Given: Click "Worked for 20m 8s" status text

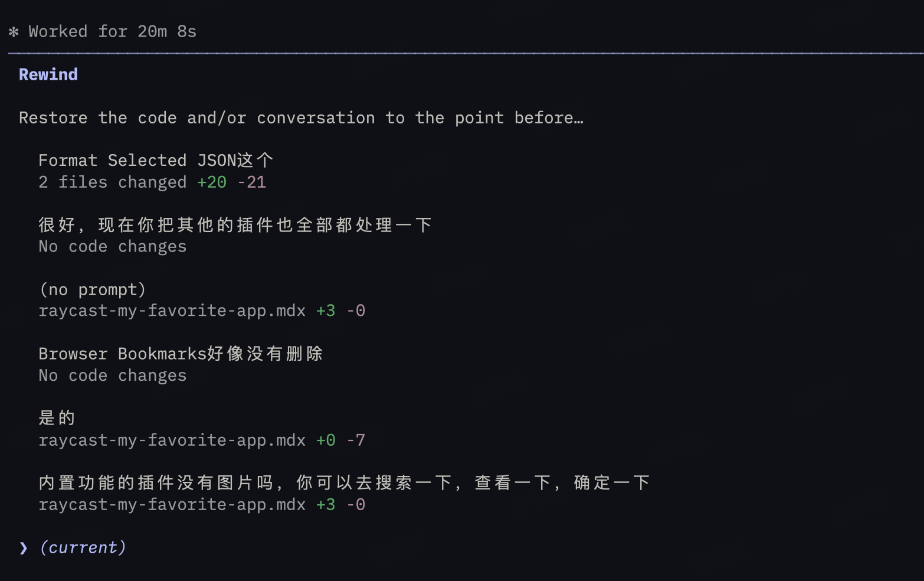Looking at the screenshot, I should point(112,32).
